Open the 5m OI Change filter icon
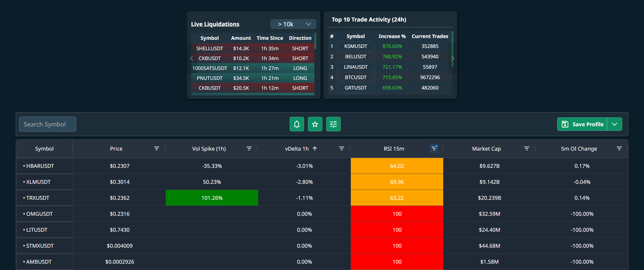The height and width of the screenshot is (270, 644). [619, 149]
